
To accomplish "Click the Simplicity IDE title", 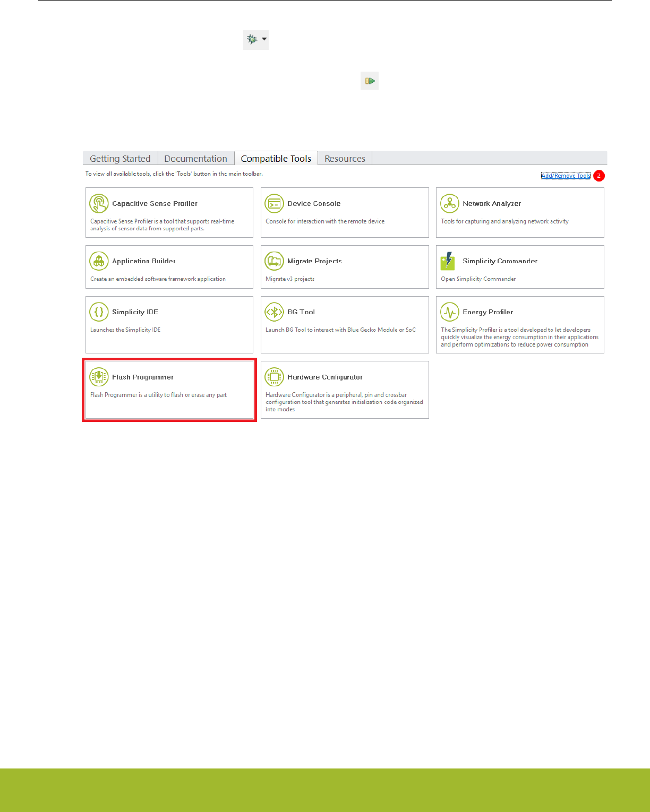I will coord(135,312).
